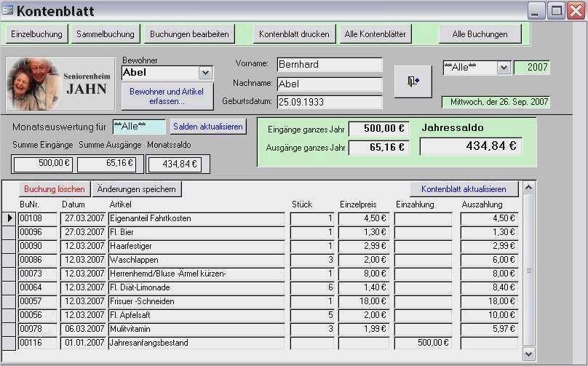Click the date field Mittwoch, der 26. Sep. 2007

click(496, 102)
